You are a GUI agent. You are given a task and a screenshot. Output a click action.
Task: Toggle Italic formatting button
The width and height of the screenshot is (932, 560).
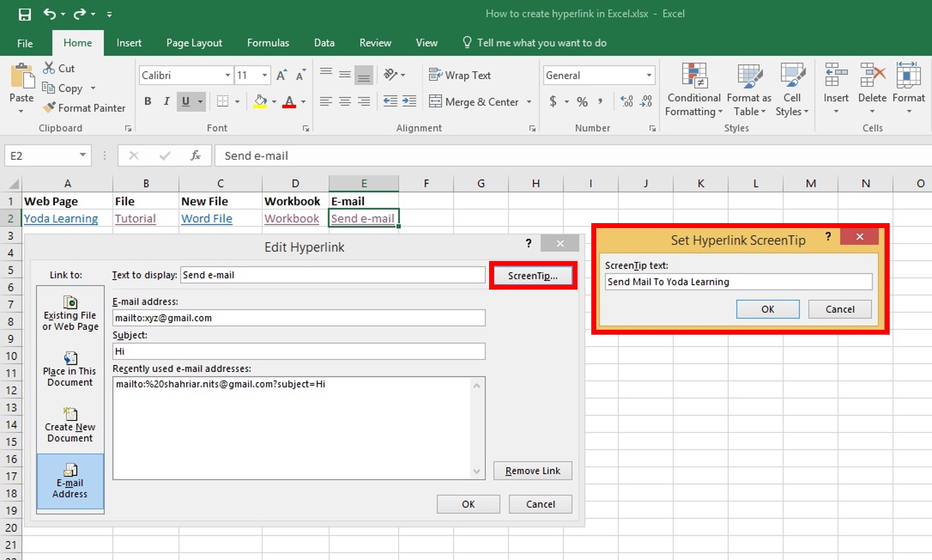(166, 101)
